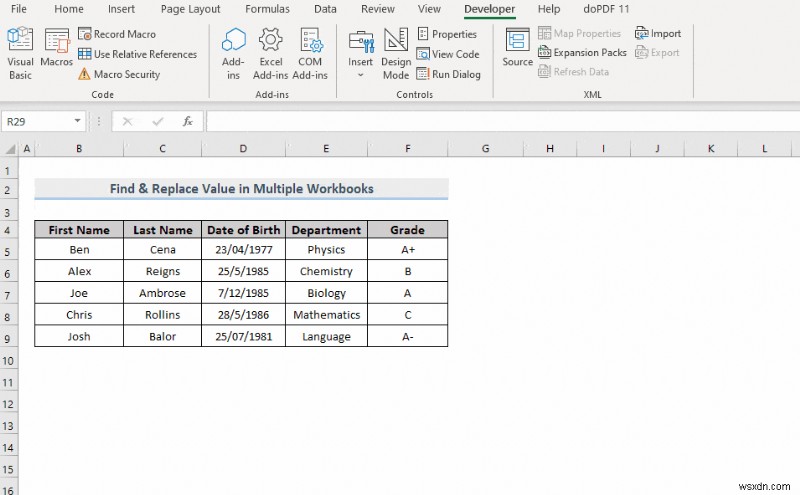
Task: Select column B header
Action: pyautogui.click(x=79, y=149)
